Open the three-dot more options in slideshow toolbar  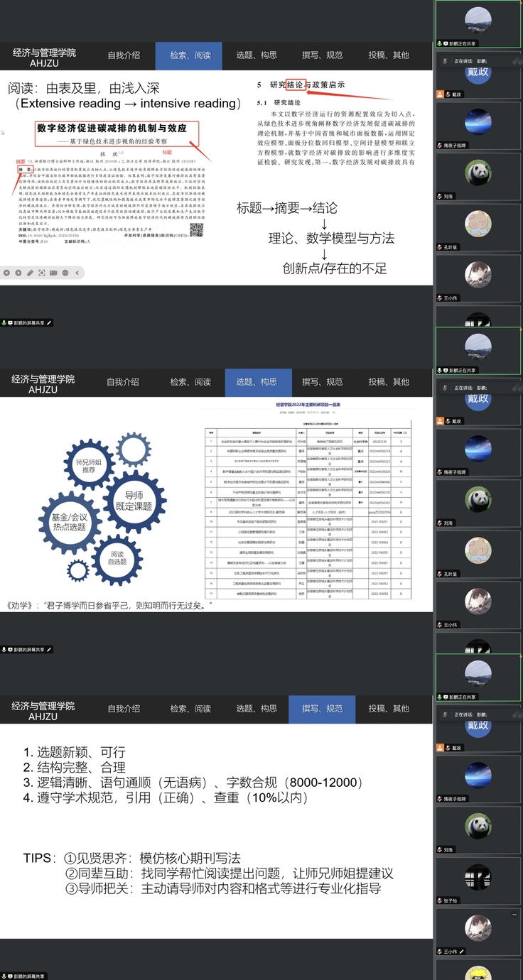(x=65, y=272)
